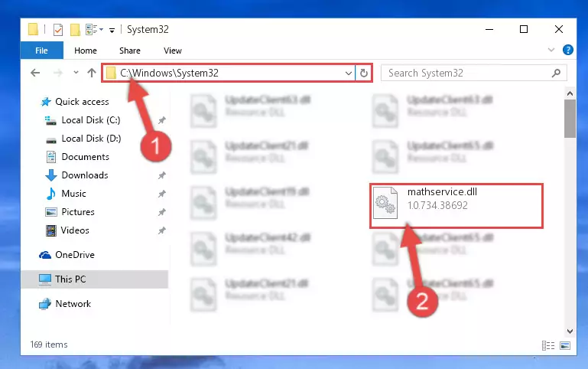Click the 169 items status text
The image size is (588, 369).
[x=49, y=345]
